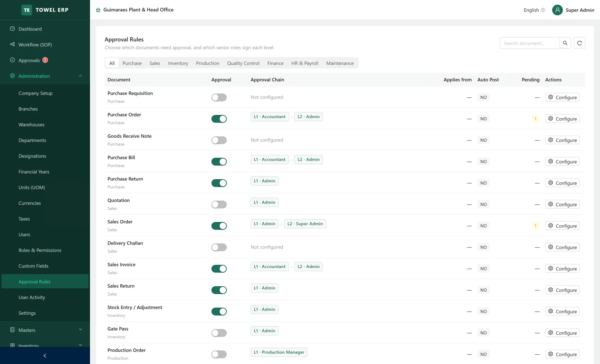600x364 pixels.
Task: Open Dashboard via its gauge icon
Action: coord(12,29)
